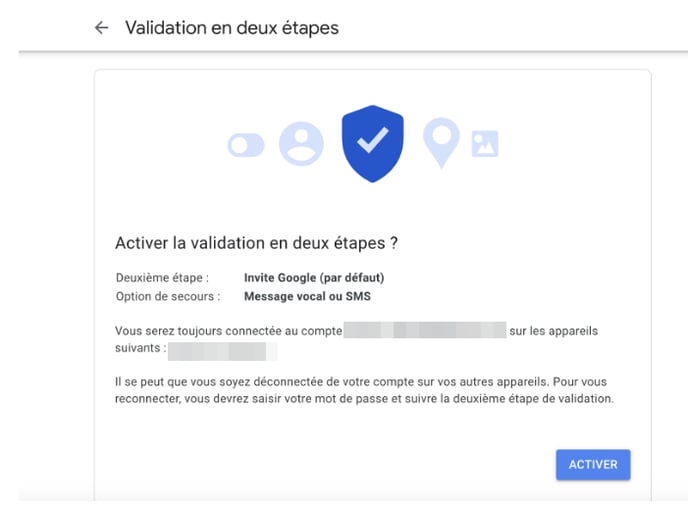Click the blurred device name after 'suivants :'
This screenshot has width=688, height=506.
(x=222, y=352)
